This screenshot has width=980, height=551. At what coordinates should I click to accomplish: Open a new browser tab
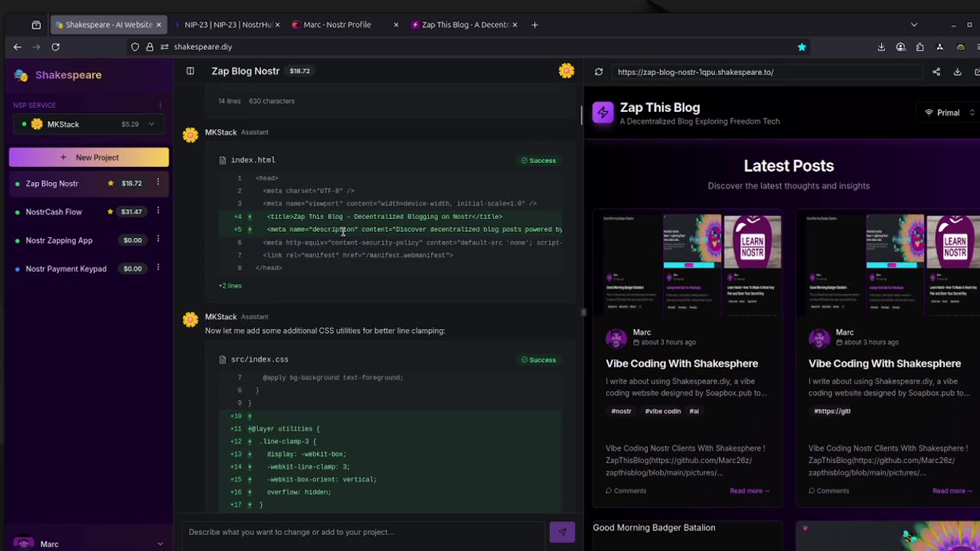coord(535,24)
